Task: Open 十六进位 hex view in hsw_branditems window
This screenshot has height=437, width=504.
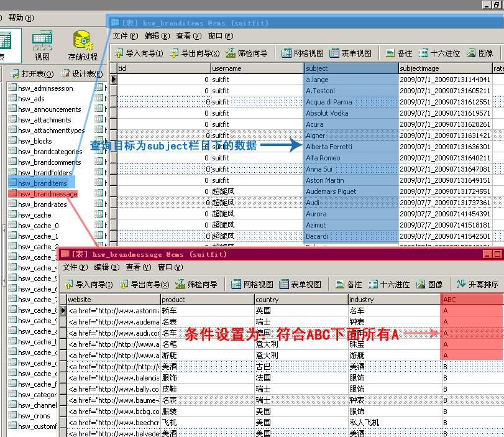Action: [x=439, y=53]
